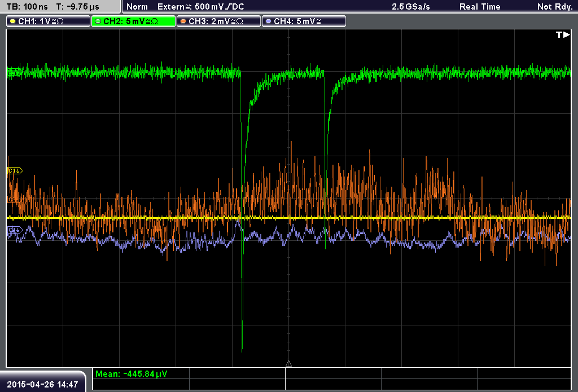Select the CH1: 1V channel button
Viewport: 578px width, 392px height.
pyautogui.click(x=49, y=21)
